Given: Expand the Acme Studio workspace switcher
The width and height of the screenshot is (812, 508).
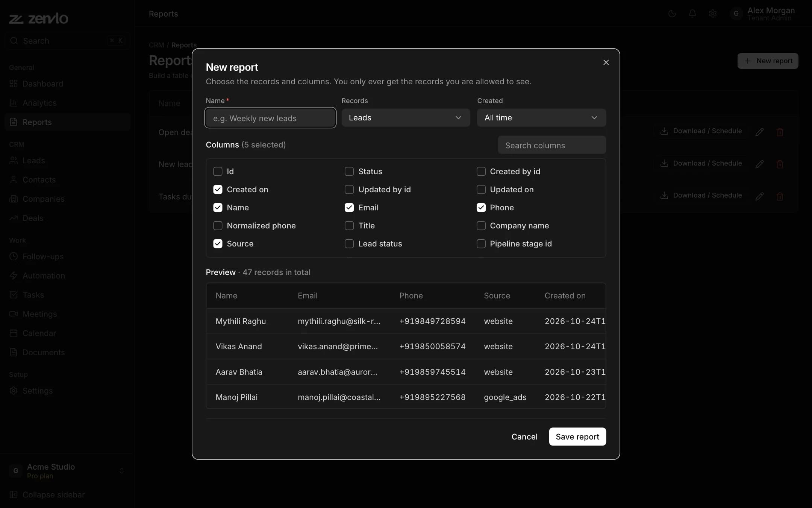Looking at the screenshot, I should 67,471.
